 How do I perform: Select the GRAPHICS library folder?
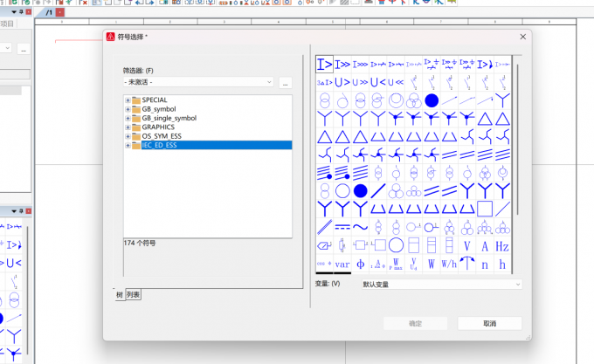point(158,127)
